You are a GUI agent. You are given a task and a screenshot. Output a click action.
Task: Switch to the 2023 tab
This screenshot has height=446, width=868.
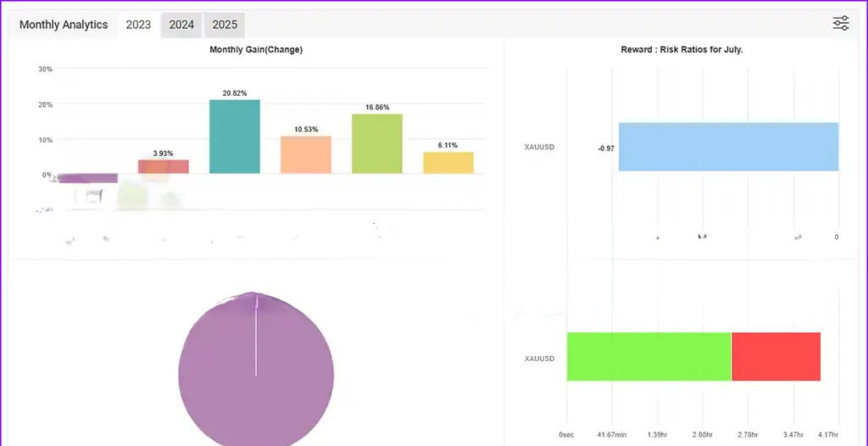tap(138, 25)
